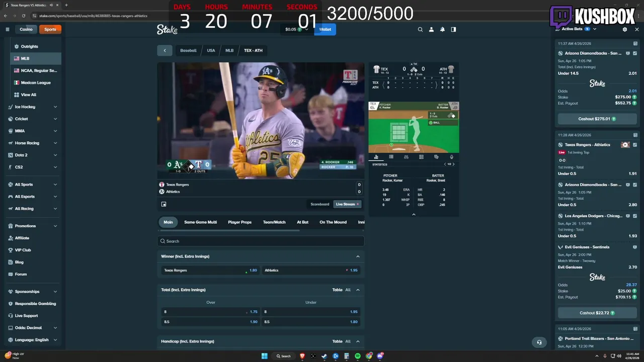The width and height of the screenshot is (644, 362).
Task: Select Table view for Handicap market
Action: (337, 341)
